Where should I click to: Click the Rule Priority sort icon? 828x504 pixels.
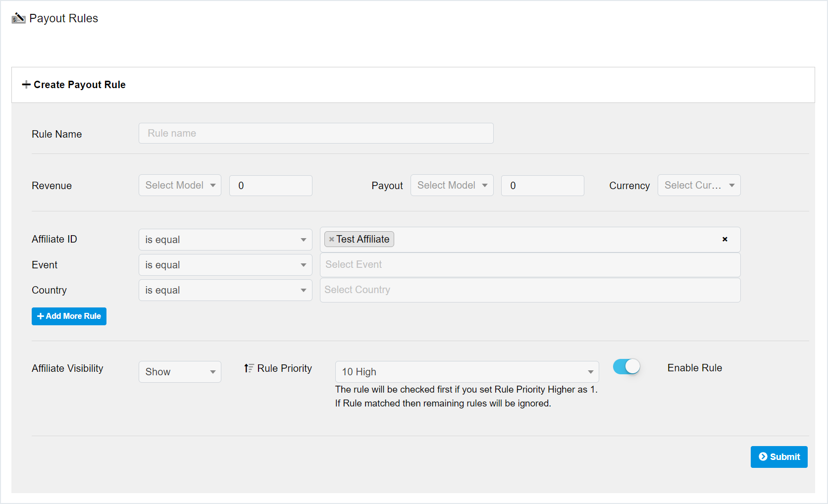click(249, 368)
